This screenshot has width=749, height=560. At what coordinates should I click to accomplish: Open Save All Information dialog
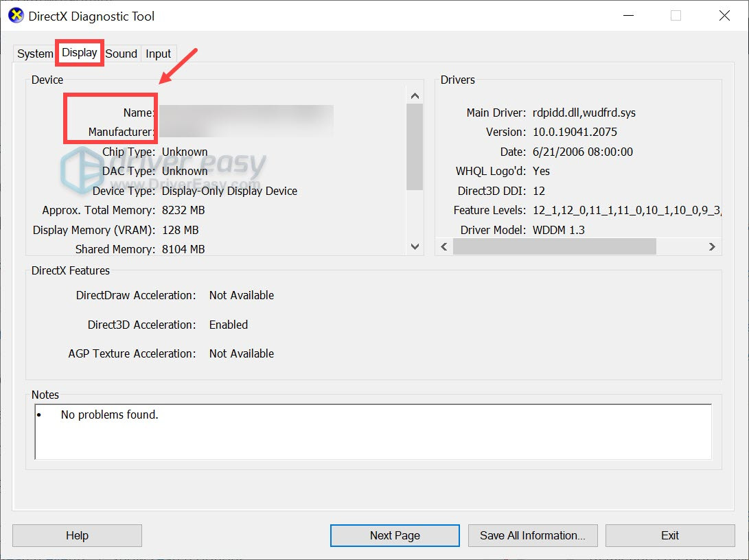(x=533, y=535)
